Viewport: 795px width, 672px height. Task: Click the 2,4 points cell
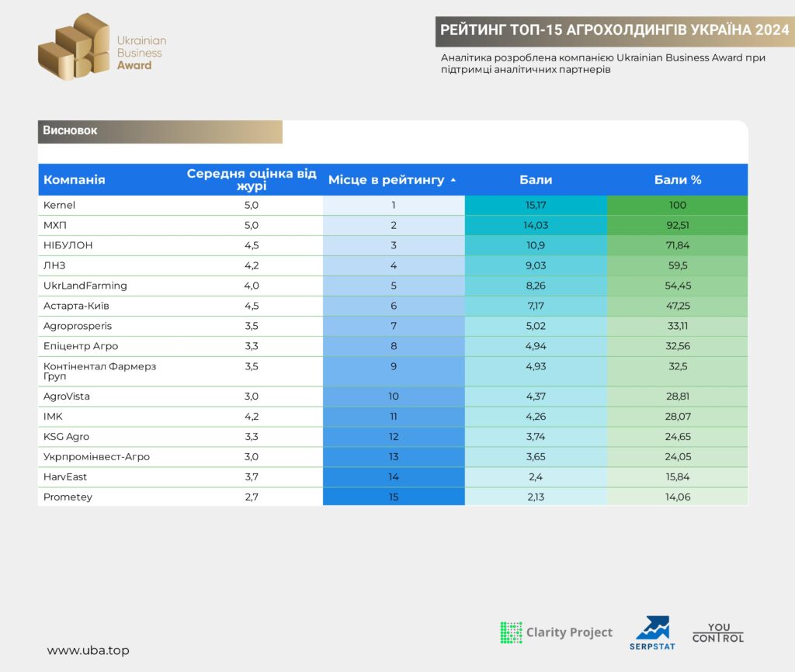(x=536, y=477)
